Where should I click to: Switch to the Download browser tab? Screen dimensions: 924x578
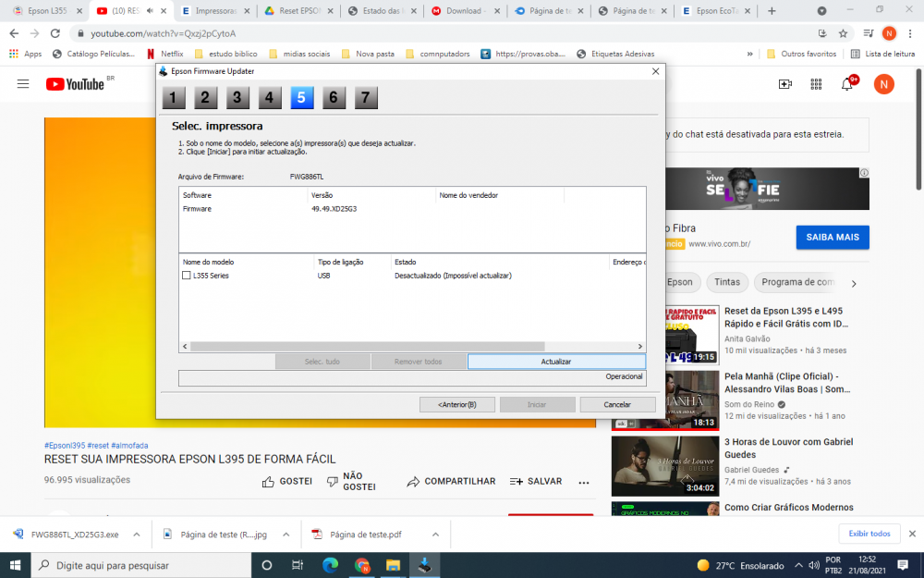pos(466,10)
